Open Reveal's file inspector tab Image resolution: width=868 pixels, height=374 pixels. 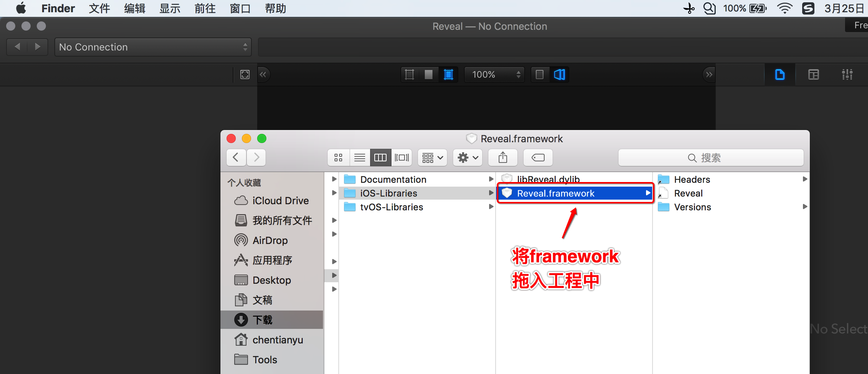pos(780,75)
